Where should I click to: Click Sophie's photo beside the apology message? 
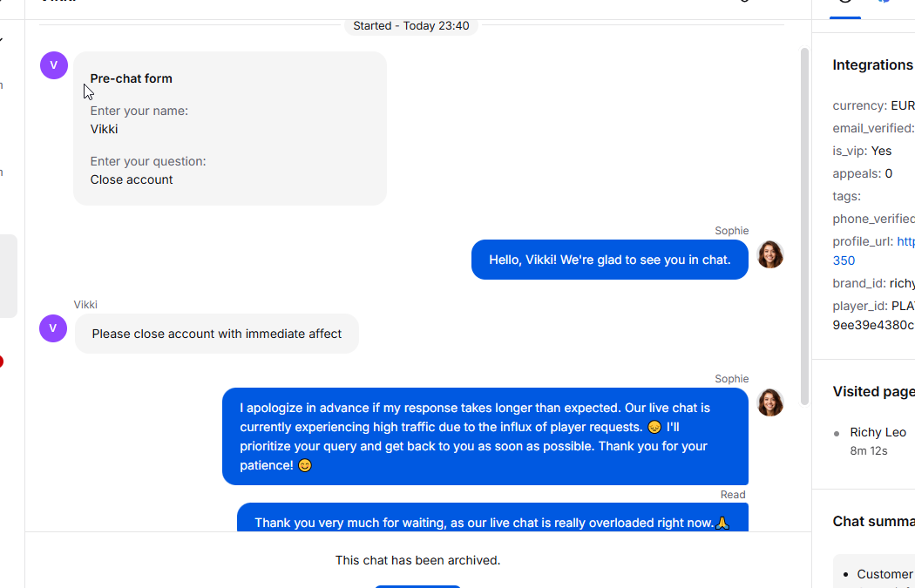tap(769, 402)
